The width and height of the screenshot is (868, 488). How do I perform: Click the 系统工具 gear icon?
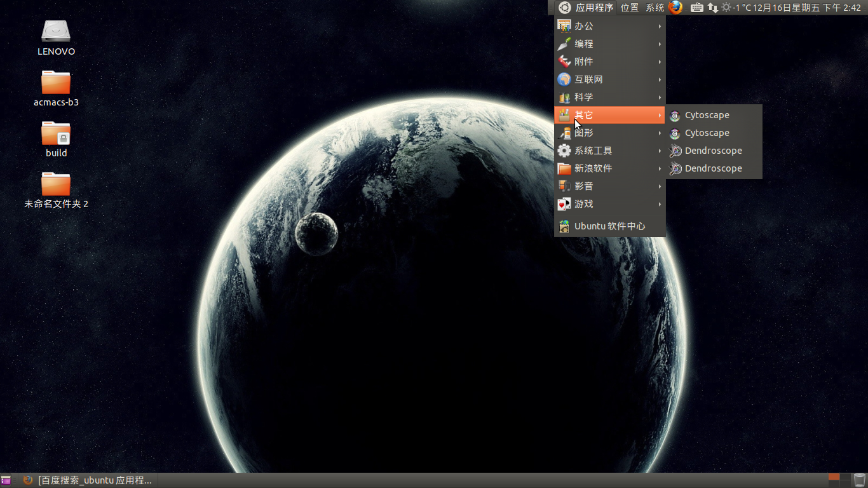[564, 151]
